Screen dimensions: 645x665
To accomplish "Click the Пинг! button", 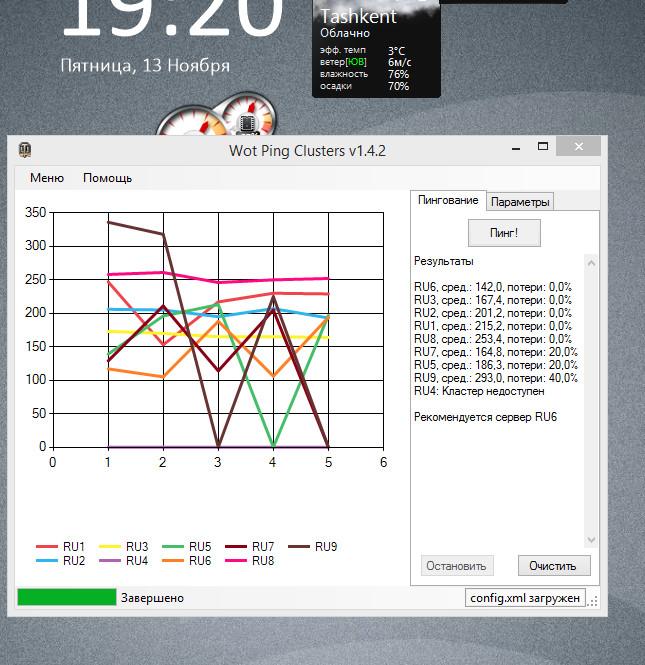I will (504, 233).
